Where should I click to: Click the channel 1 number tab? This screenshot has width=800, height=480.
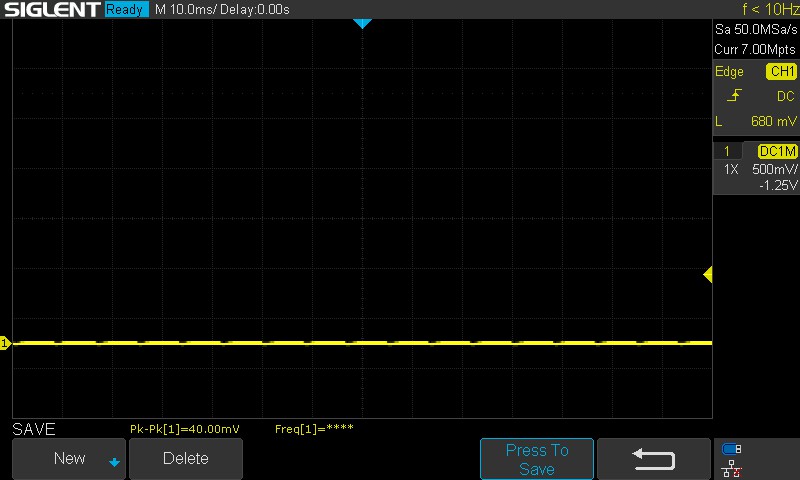pyautogui.click(x=727, y=151)
